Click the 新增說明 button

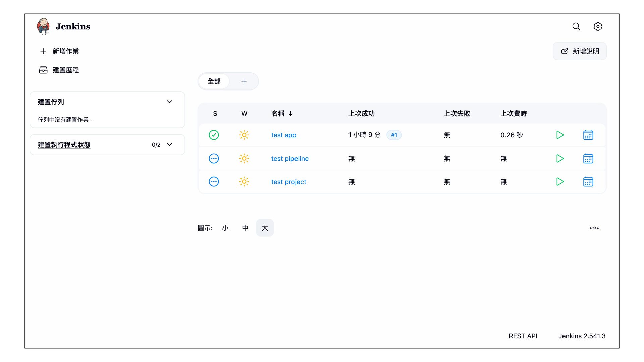pyautogui.click(x=580, y=51)
